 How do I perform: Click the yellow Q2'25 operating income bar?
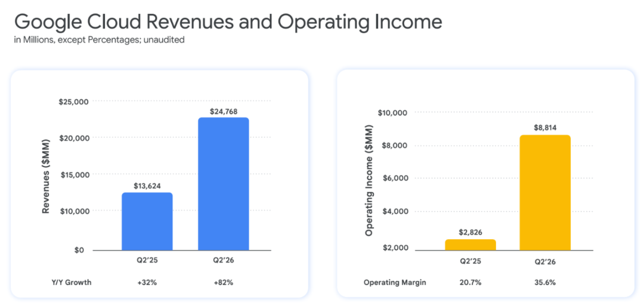[x=470, y=245]
